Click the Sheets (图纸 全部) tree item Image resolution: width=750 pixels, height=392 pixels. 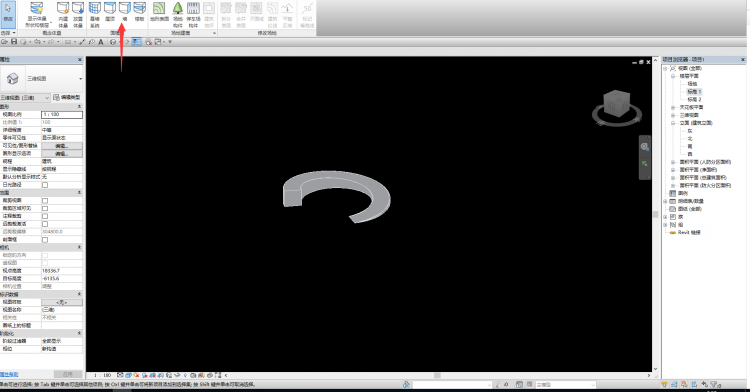tap(689, 209)
